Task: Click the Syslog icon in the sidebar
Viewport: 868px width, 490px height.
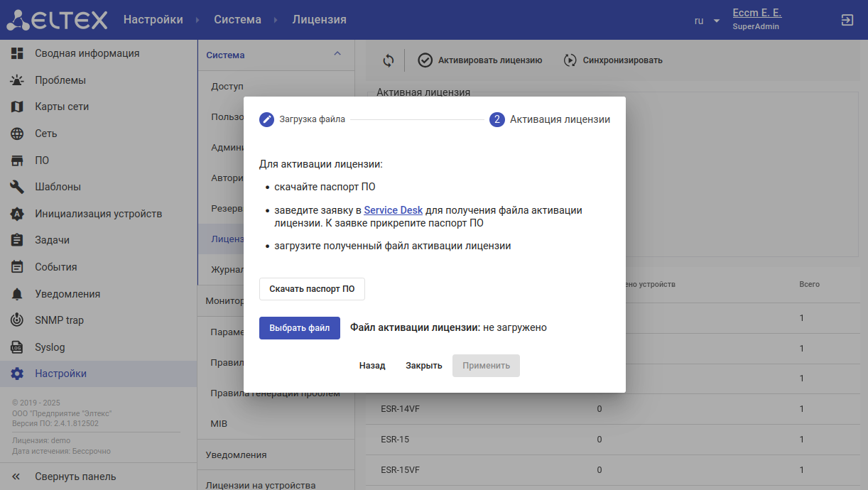Action: click(17, 347)
